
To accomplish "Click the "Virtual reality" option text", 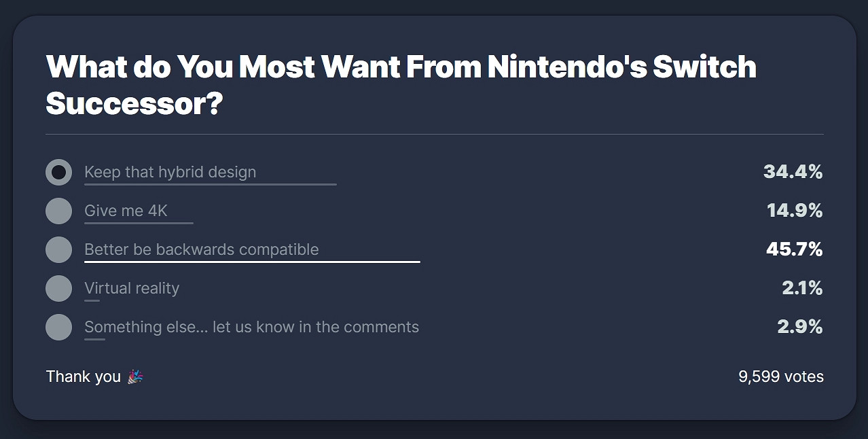I will tap(132, 288).
